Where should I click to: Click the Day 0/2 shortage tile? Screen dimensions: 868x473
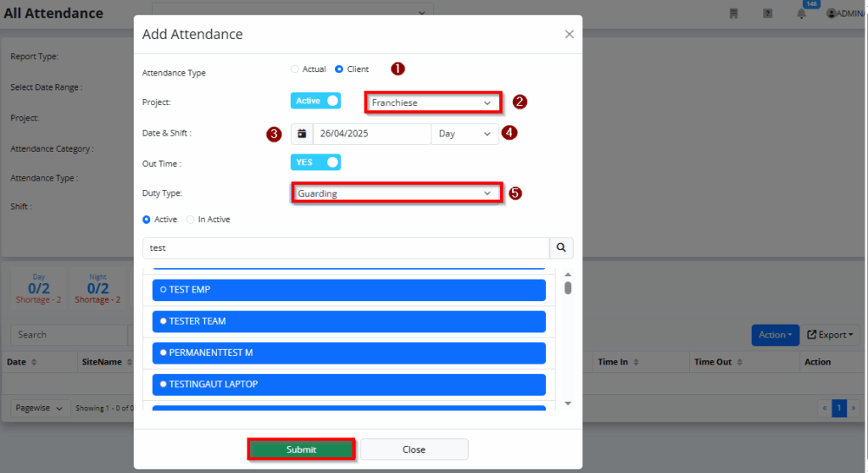point(39,288)
